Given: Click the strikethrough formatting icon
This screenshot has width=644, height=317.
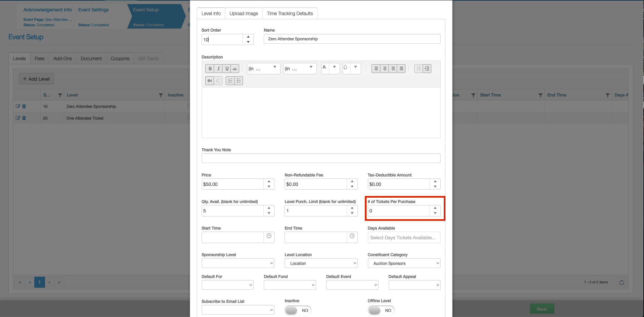Looking at the screenshot, I should [x=235, y=69].
